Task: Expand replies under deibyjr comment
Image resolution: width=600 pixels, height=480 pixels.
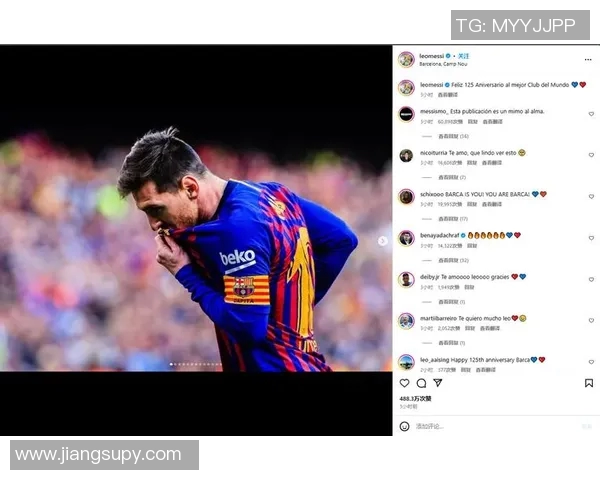Action: [x=452, y=302]
